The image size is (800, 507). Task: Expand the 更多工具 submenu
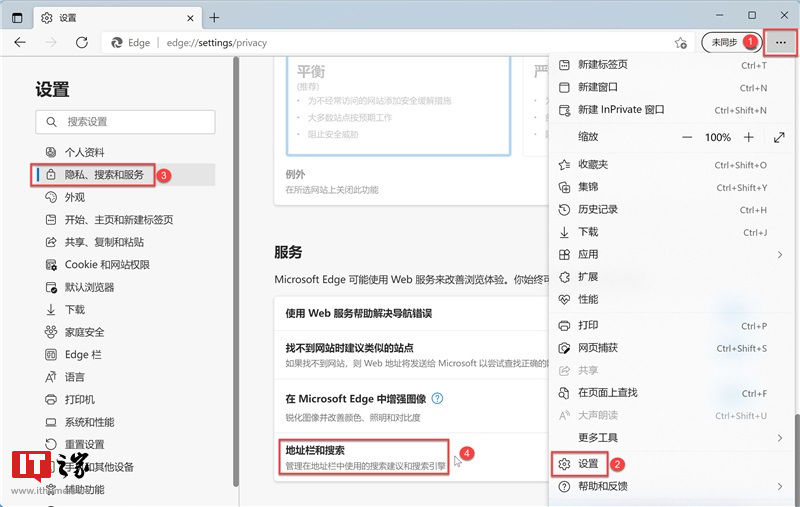pyautogui.click(x=672, y=438)
